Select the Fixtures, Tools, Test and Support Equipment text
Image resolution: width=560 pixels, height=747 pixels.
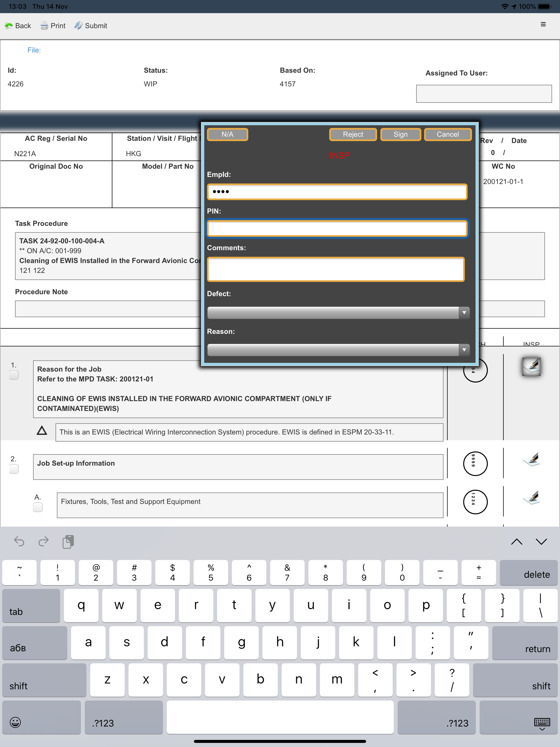click(x=131, y=501)
